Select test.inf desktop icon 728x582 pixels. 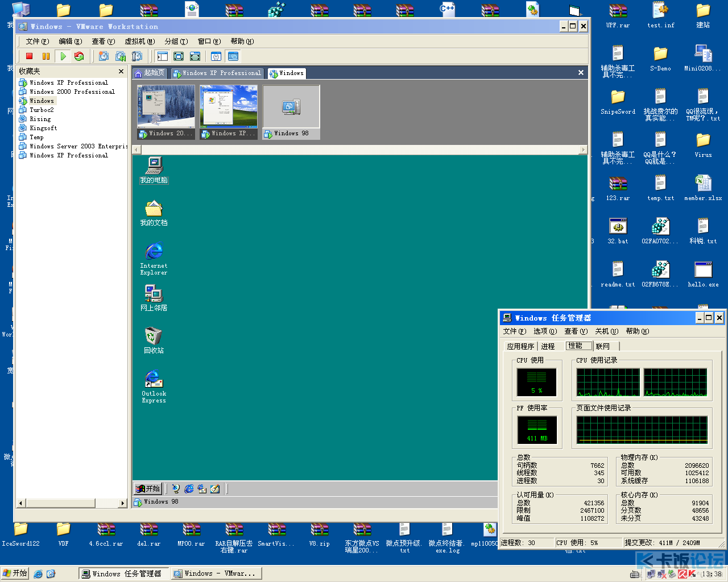660,16
